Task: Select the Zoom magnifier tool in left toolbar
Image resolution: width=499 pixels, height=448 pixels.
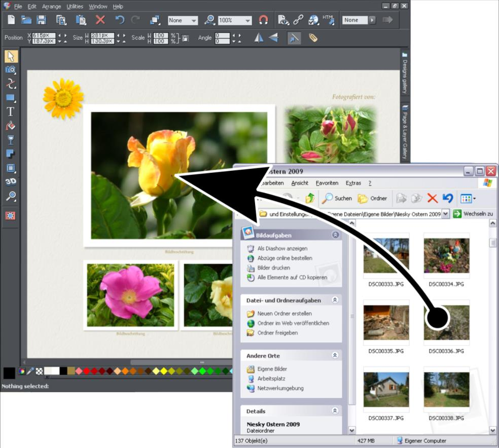Action: [x=11, y=196]
